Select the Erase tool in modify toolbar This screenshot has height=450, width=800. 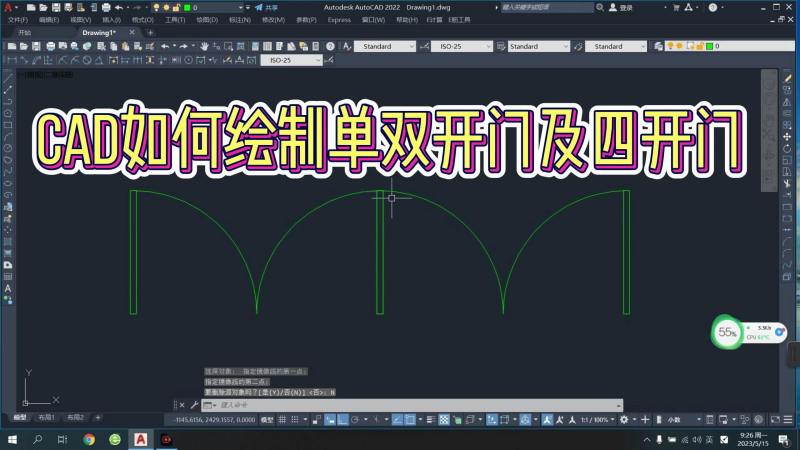(x=787, y=78)
